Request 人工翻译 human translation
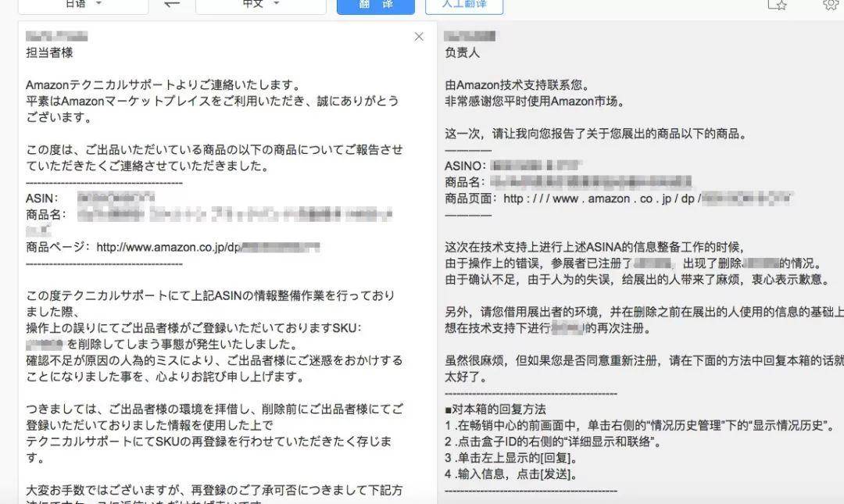This screenshot has height=504, width=844. coord(464,5)
